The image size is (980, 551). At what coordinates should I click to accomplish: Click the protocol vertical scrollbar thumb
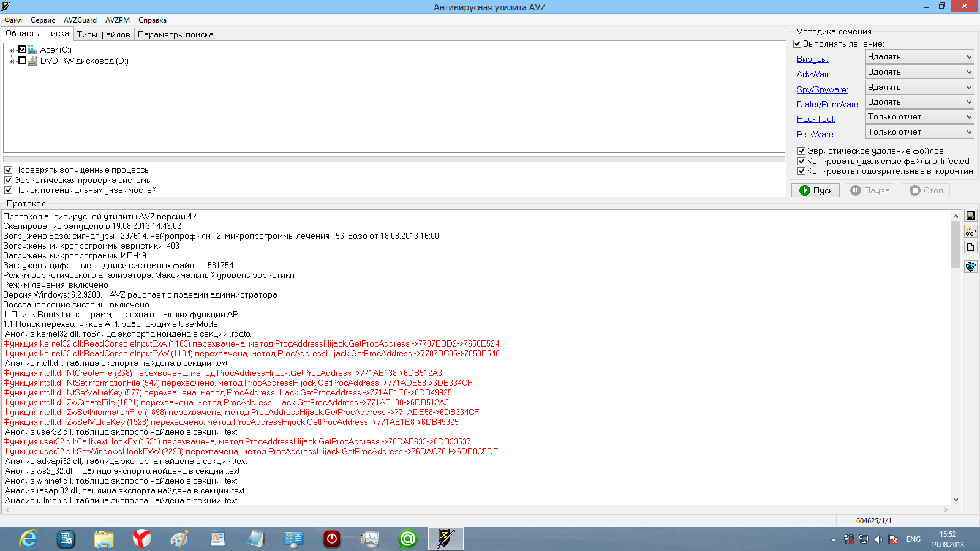click(956, 245)
